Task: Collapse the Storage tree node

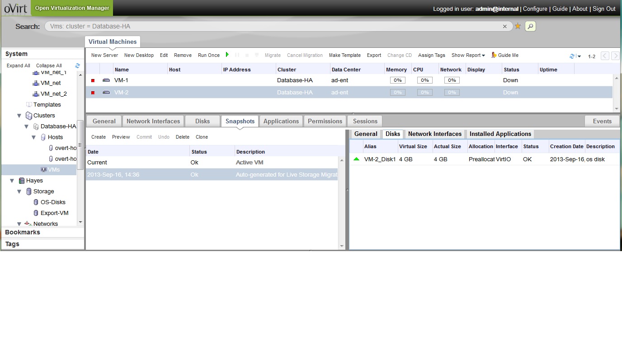Action: [x=19, y=191]
